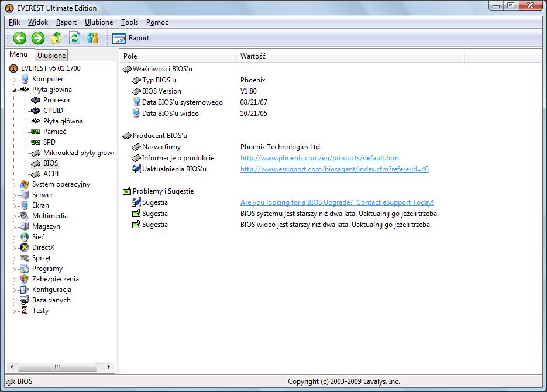Image resolution: width=547 pixels, height=392 pixels.
Task: Go forward with the green right arrow
Action: pos(38,38)
